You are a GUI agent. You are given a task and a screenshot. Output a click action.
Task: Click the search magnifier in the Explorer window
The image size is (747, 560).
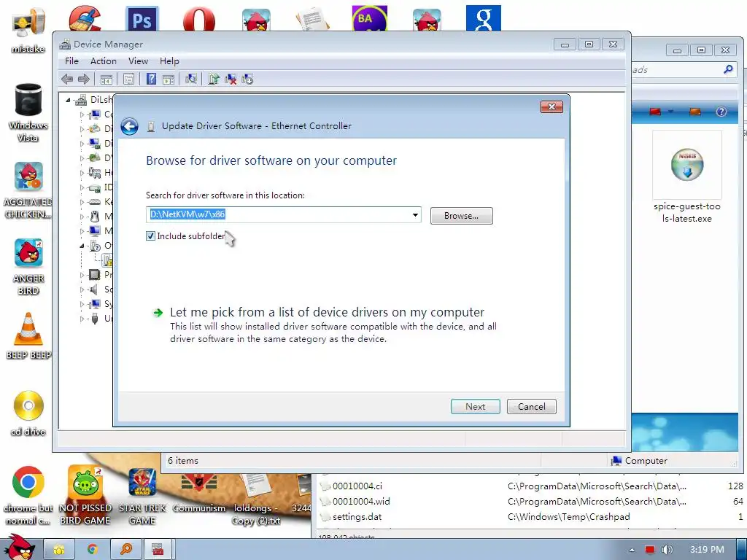(x=728, y=69)
